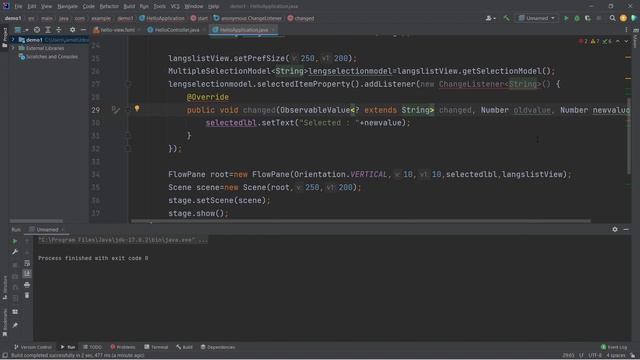The image size is (640, 360).
Task: Expand the demo1 project tree node
Action: [13, 40]
